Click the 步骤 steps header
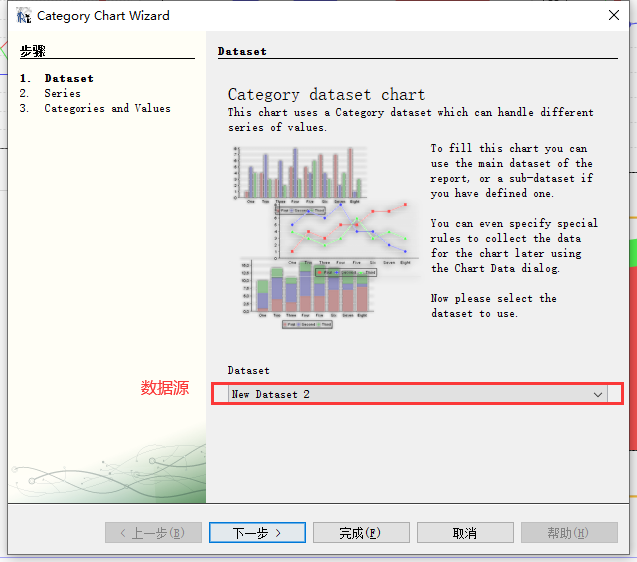Viewport: 637px width, 562px height. pyautogui.click(x=32, y=51)
